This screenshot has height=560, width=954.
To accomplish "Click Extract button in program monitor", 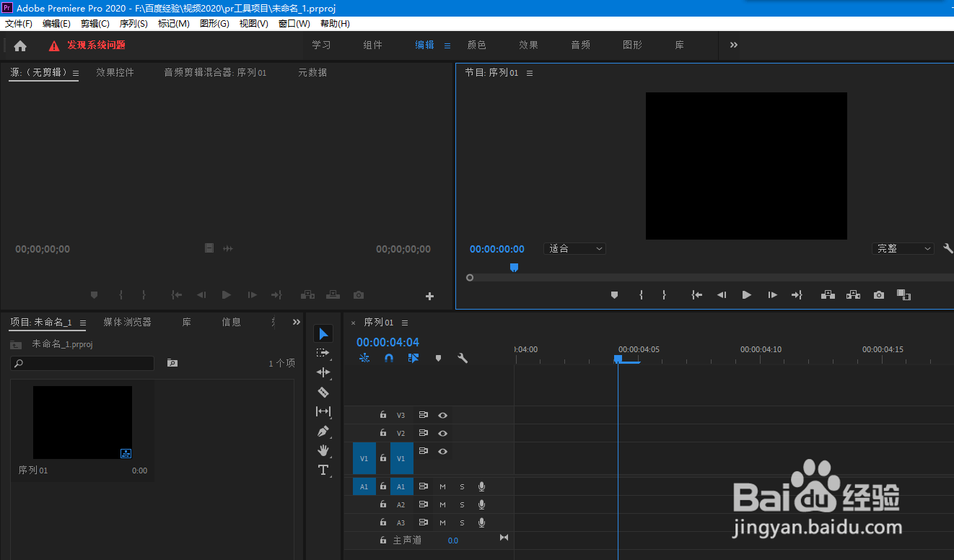I will click(853, 295).
